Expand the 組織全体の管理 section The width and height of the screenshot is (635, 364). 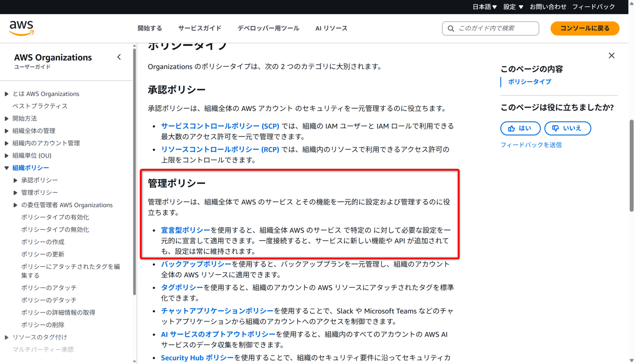click(7, 131)
